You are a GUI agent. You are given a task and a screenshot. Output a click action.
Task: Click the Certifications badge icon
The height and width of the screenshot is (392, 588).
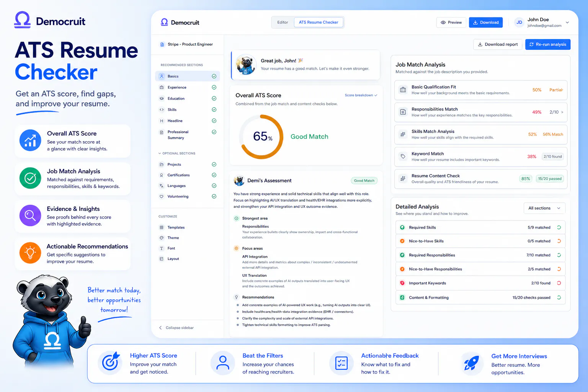[x=162, y=175]
